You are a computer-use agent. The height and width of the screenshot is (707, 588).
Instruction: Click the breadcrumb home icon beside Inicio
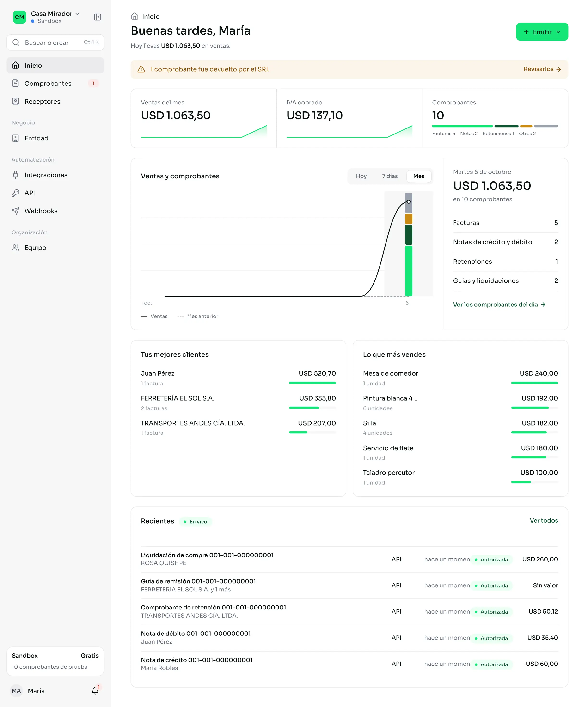click(x=135, y=16)
